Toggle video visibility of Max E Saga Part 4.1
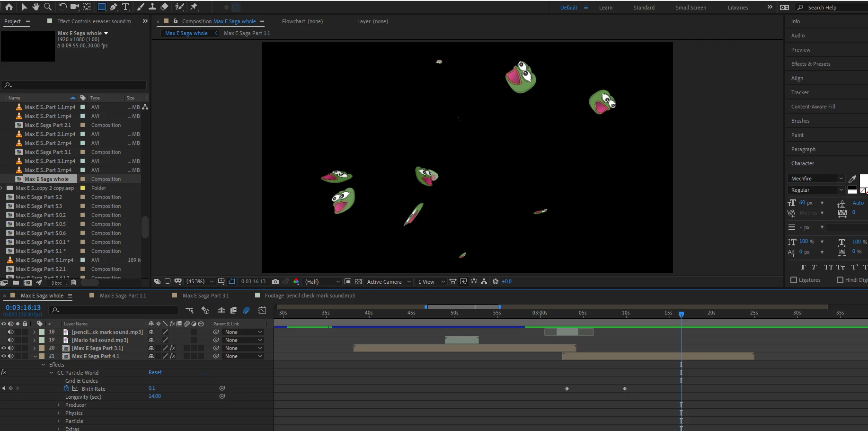Screen dimensions: 868x431 point(4,356)
